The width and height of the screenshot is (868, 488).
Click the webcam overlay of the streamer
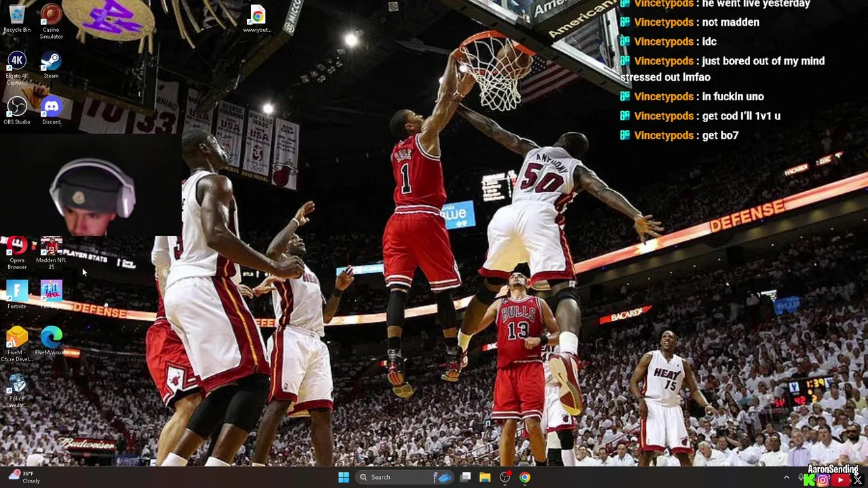[92, 184]
